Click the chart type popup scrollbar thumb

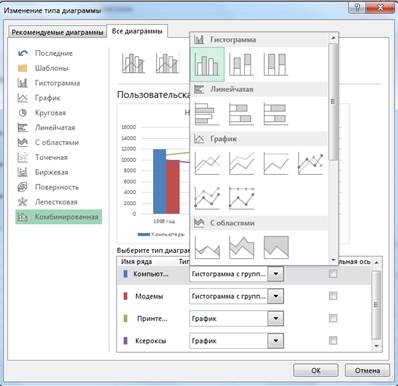point(333,102)
